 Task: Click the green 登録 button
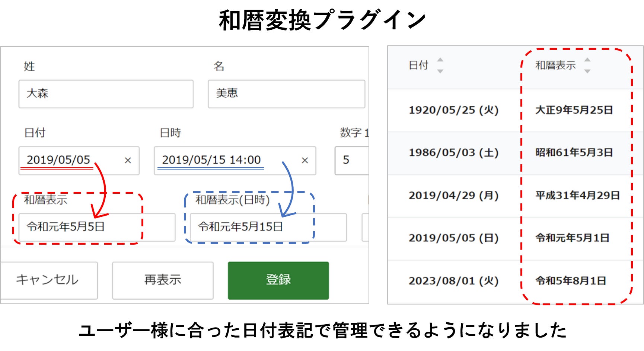[278, 280]
